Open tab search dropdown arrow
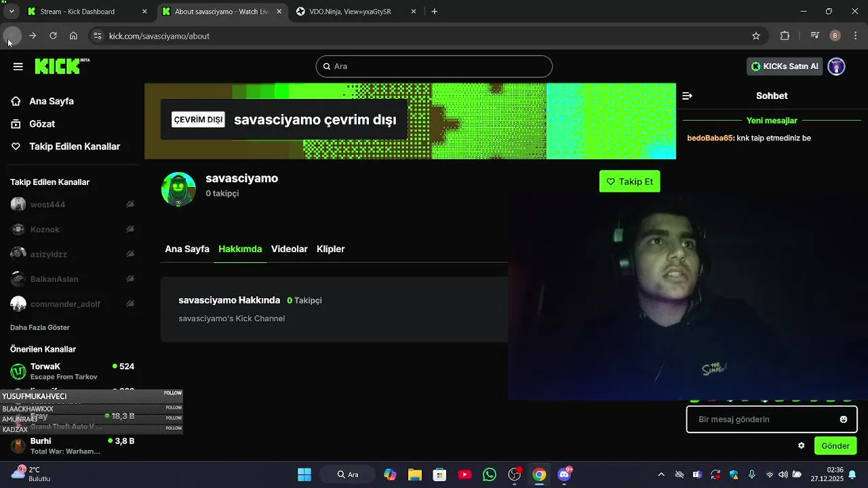Screen dimensions: 868x488 point(12,12)
